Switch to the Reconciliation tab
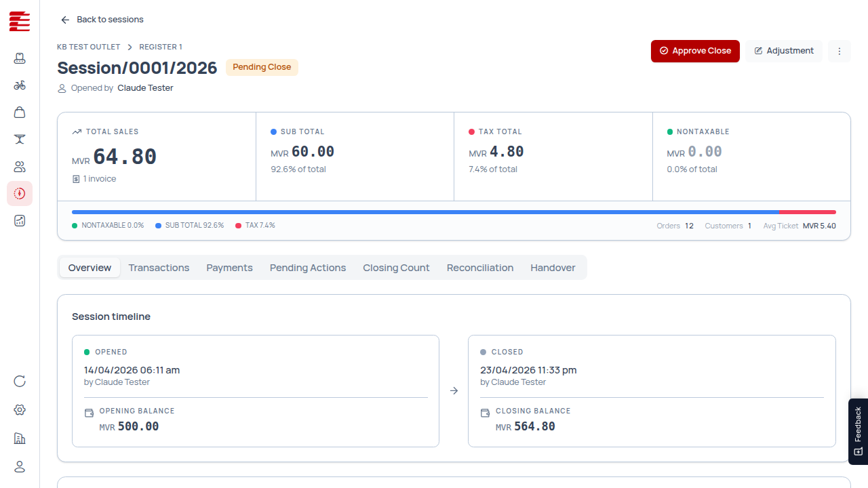Screen dimensions: 868x488 (x=480, y=268)
